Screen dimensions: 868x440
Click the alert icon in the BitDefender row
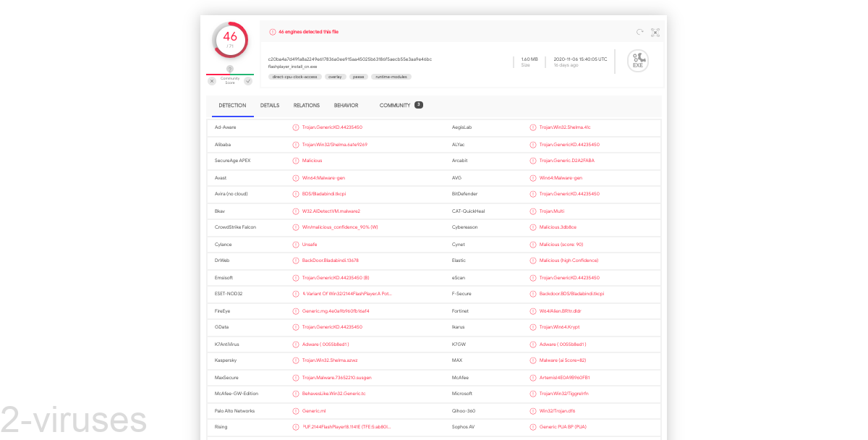(x=533, y=194)
